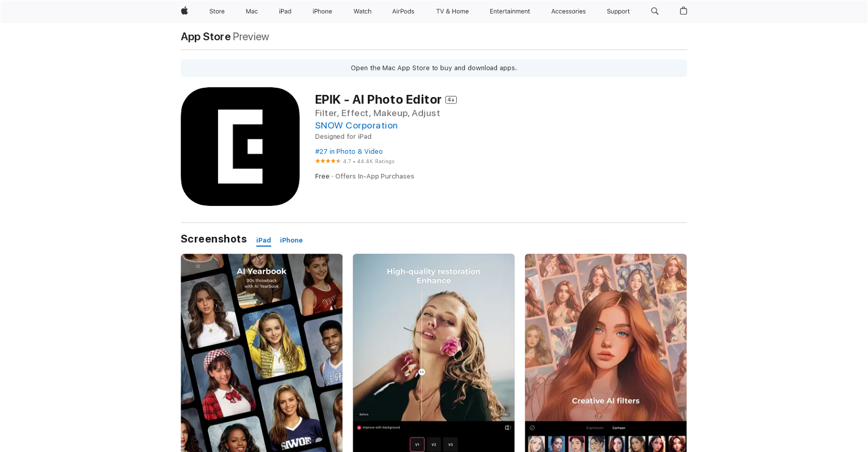Open the shopping bag icon
This screenshot has height=452, width=868.
684,11
